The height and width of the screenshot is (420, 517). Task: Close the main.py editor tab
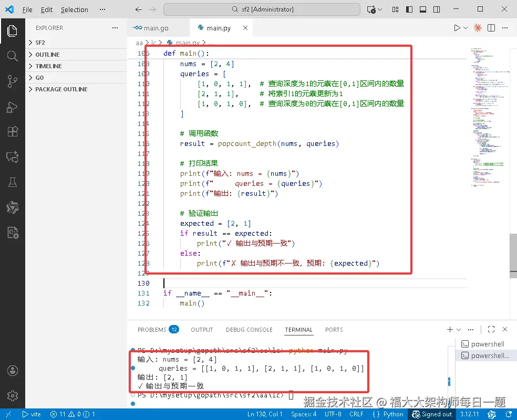(x=245, y=28)
